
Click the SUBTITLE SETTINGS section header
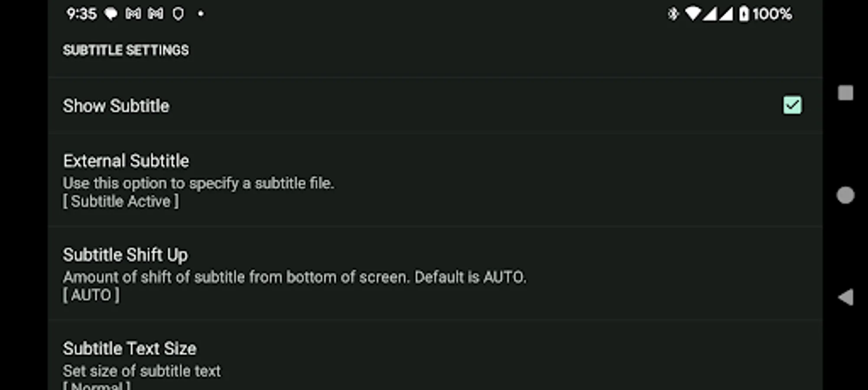(126, 50)
